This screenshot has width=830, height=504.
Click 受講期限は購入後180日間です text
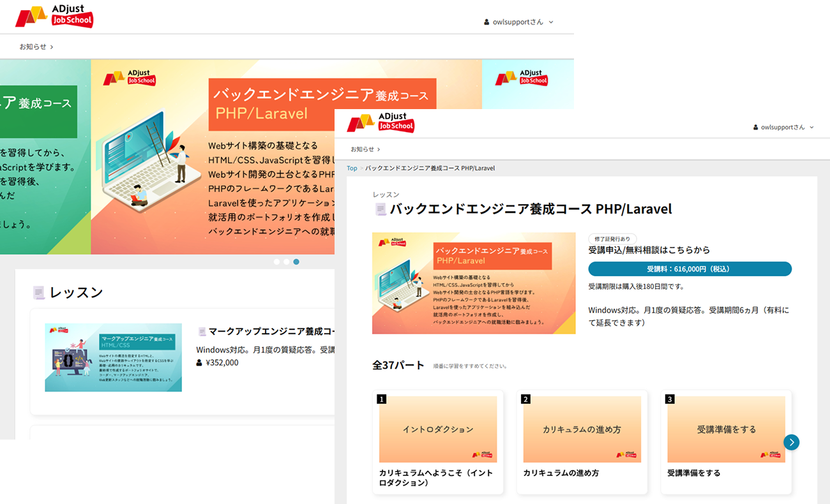(637, 286)
